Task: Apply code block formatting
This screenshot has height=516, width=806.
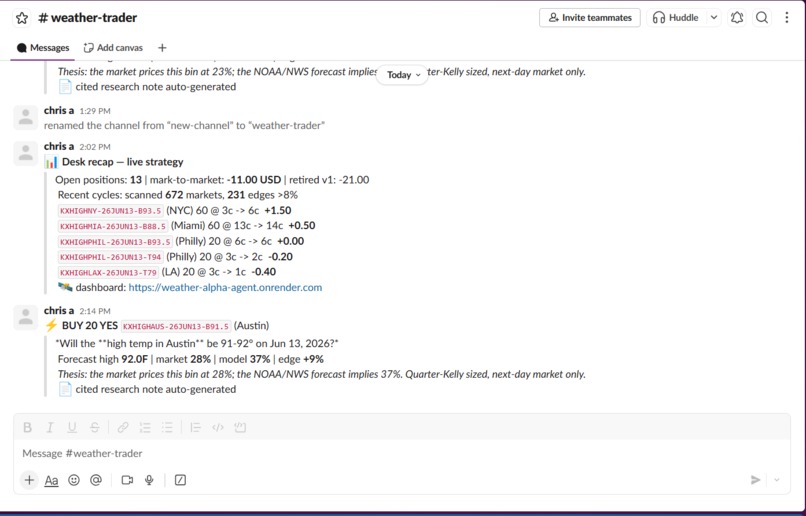Action: click(x=240, y=427)
